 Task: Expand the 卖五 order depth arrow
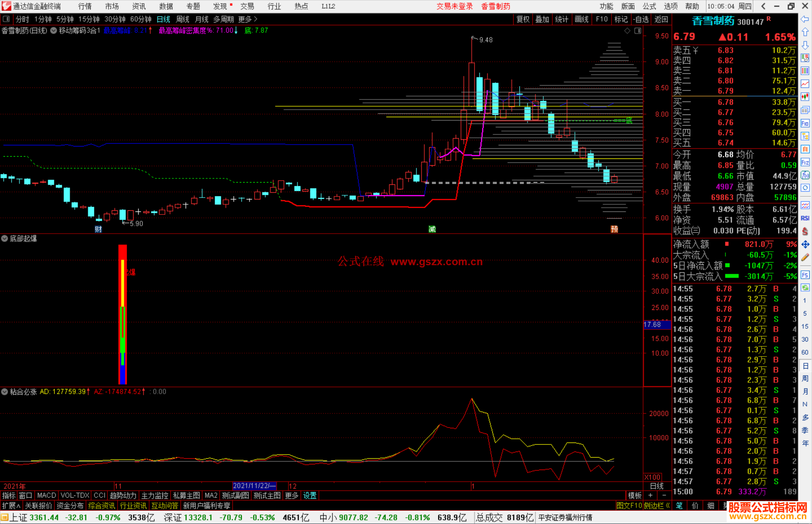[x=695, y=50]
